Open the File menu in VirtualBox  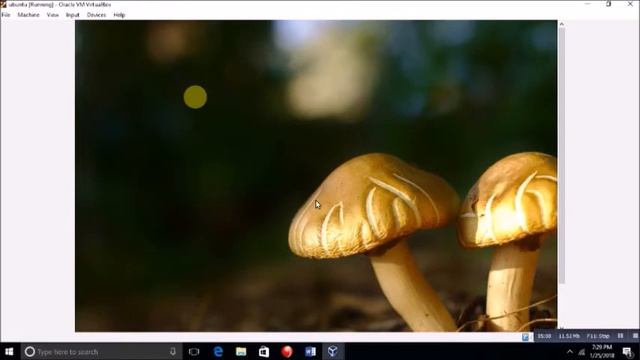click(6, 15)
